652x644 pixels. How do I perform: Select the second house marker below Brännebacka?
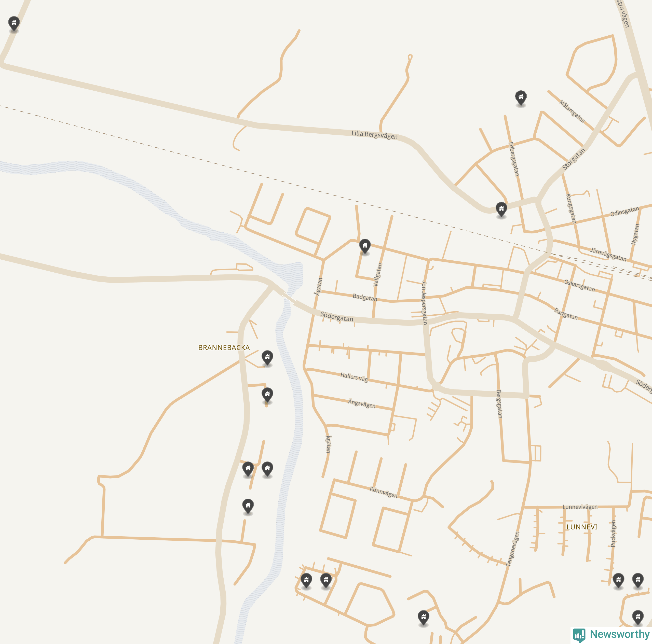(267, 395)
